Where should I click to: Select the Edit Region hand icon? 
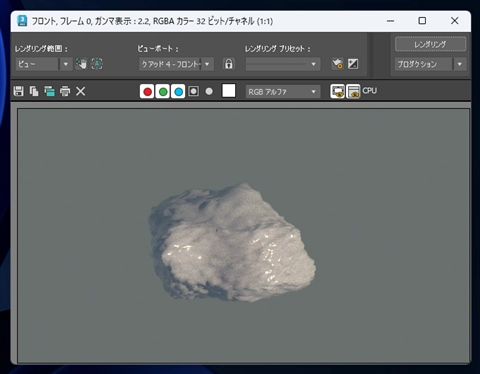coord(81,64)
